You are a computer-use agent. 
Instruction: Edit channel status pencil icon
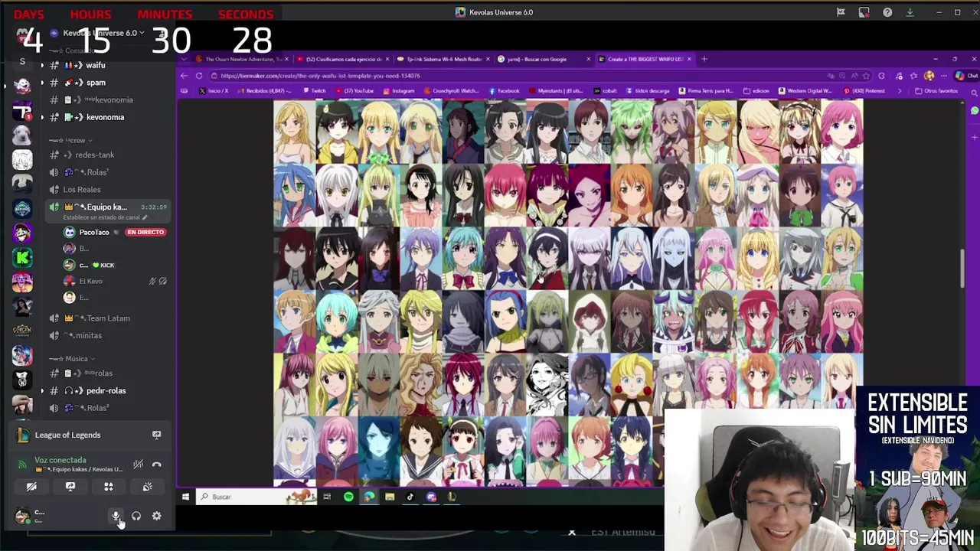click(145, 217)
